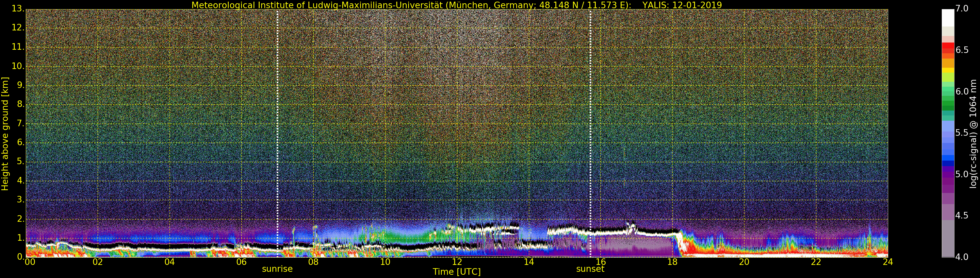980x278 pixels.
Task: Click the white top segment of the colorbar
Action: click(x=948, y=18)
